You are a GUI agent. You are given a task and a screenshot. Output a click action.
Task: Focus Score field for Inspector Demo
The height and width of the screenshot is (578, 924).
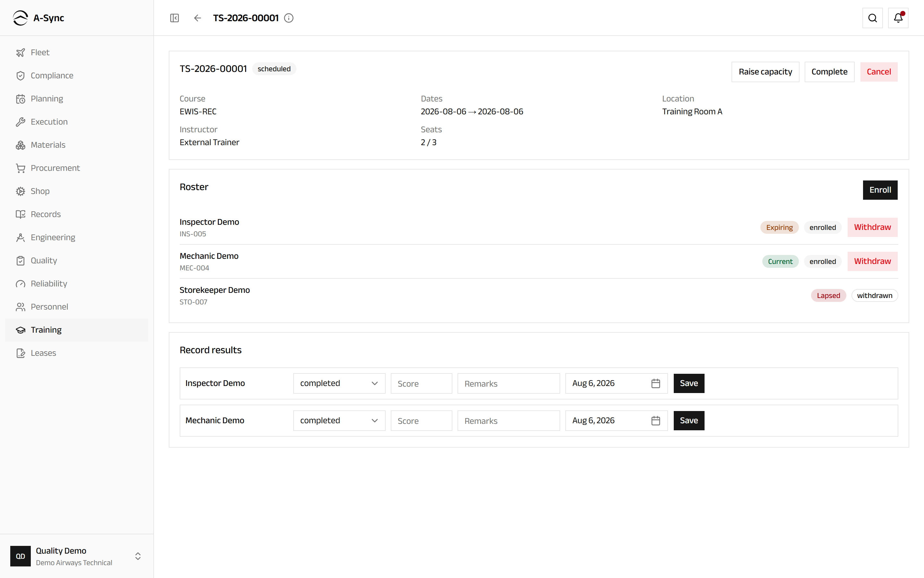tap(421, 383)
